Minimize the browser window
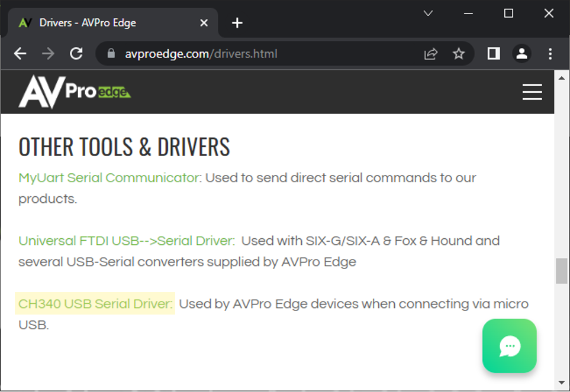The image size is (570, 392). point(469,14)
